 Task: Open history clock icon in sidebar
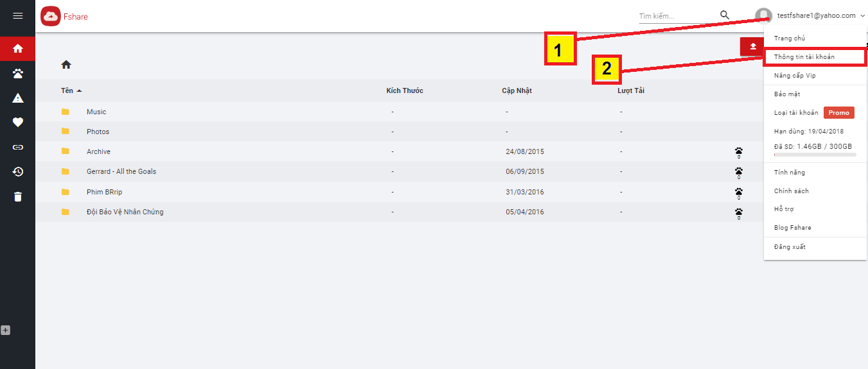coord(17,171)
